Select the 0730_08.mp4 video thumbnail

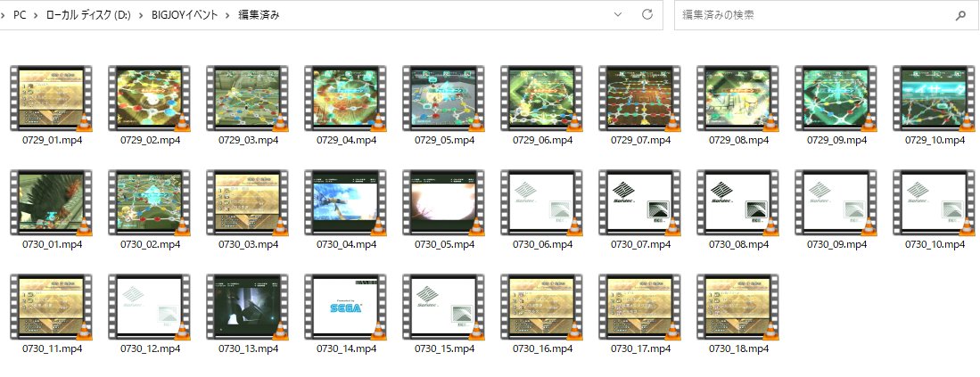(x=738, y=203)
